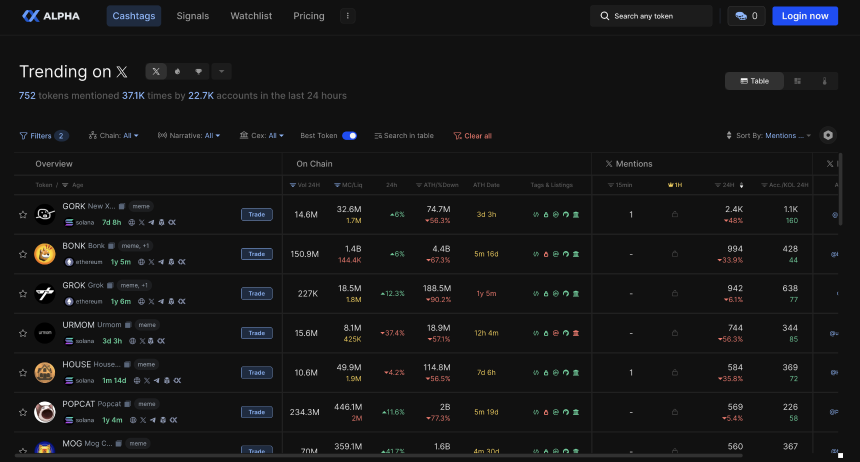Open the Chain filter dropdown
This screenshot has height=462, width=860.
114,136
